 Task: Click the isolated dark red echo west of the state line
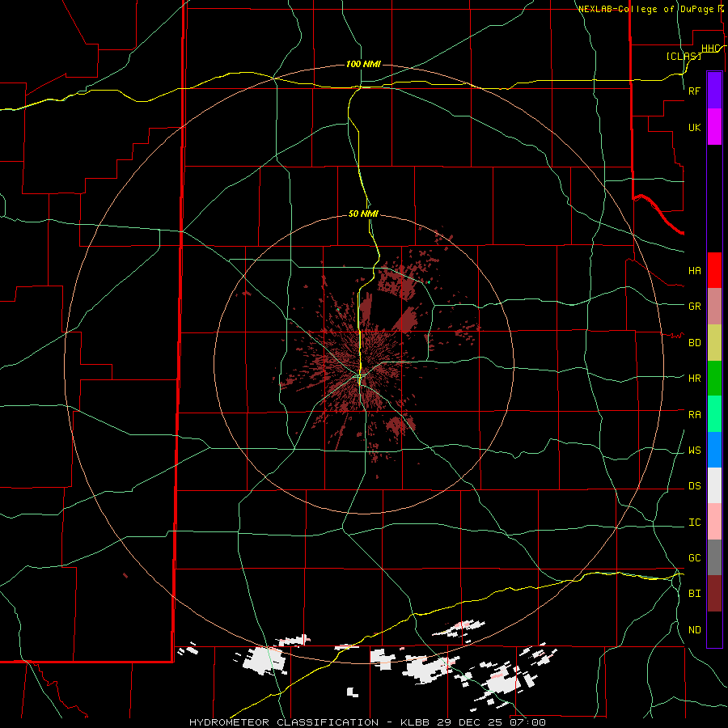pyautogui.click(x=125, y=576)
